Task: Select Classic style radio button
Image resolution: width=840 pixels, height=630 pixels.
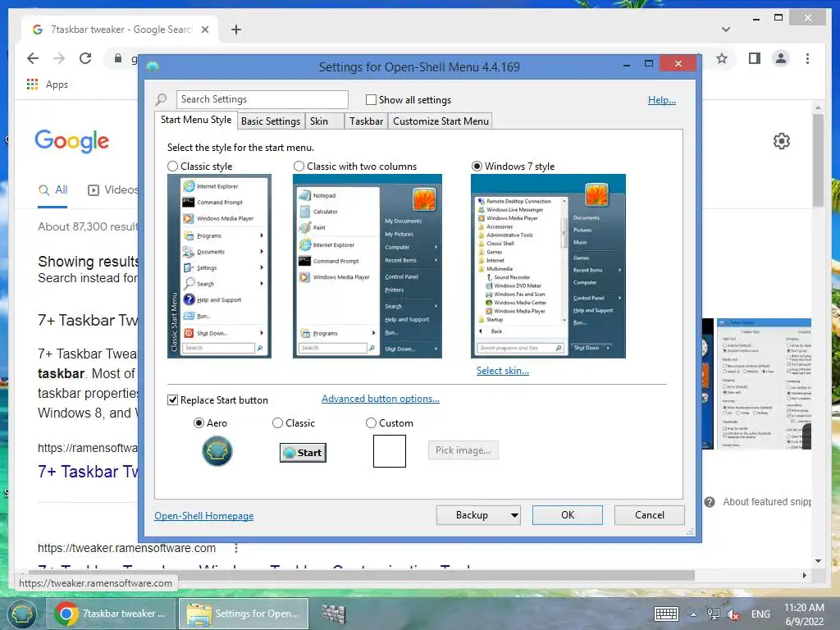Action: [x=172, y=166]
